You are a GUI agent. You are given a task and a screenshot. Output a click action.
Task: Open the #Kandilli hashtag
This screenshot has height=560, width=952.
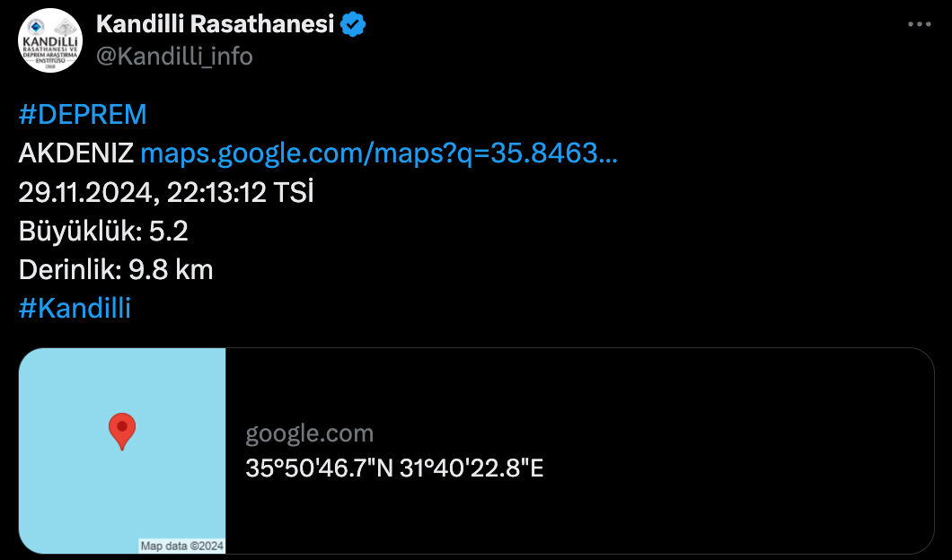point(75,308)
